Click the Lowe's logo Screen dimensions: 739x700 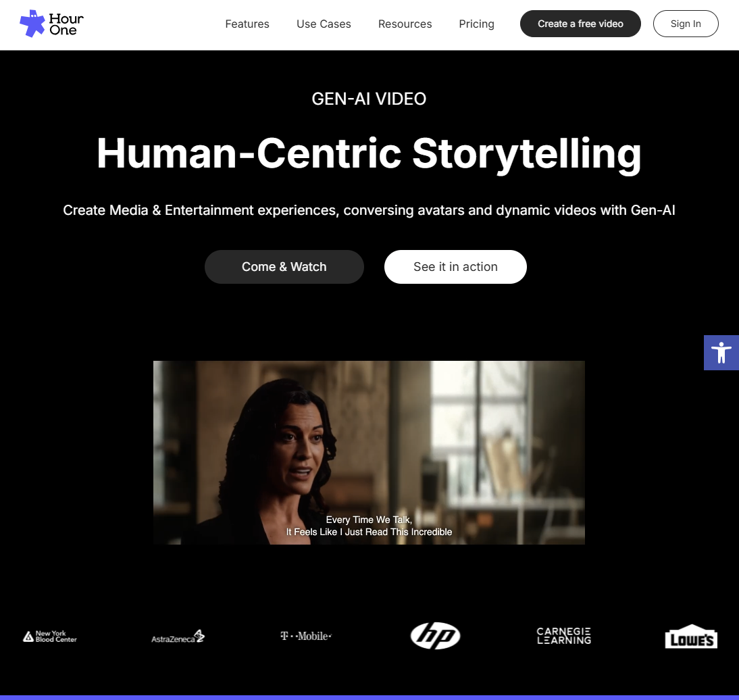coord(691,636)
